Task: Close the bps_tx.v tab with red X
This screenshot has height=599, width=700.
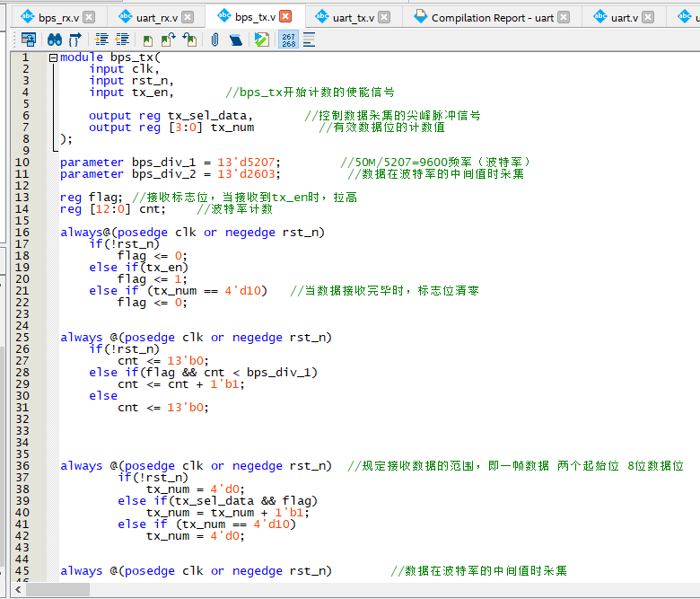Action: click(x=285, y=16)
